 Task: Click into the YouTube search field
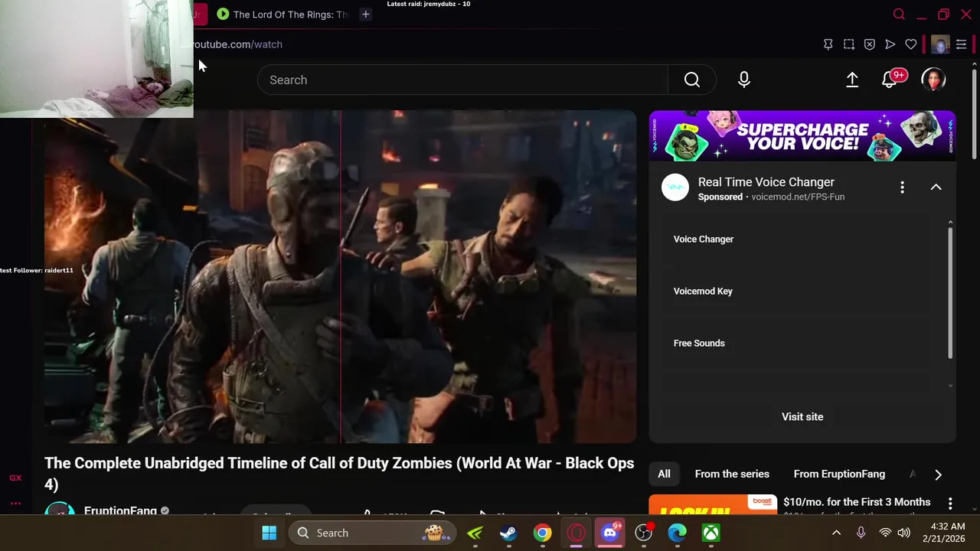coord(462,80)
